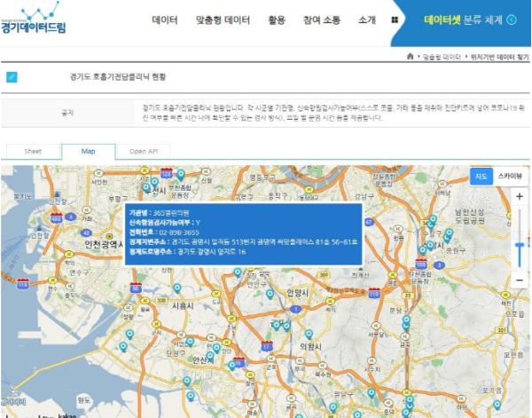
Task: Switch map to 스카이뷰 mode
Action: 510,176
